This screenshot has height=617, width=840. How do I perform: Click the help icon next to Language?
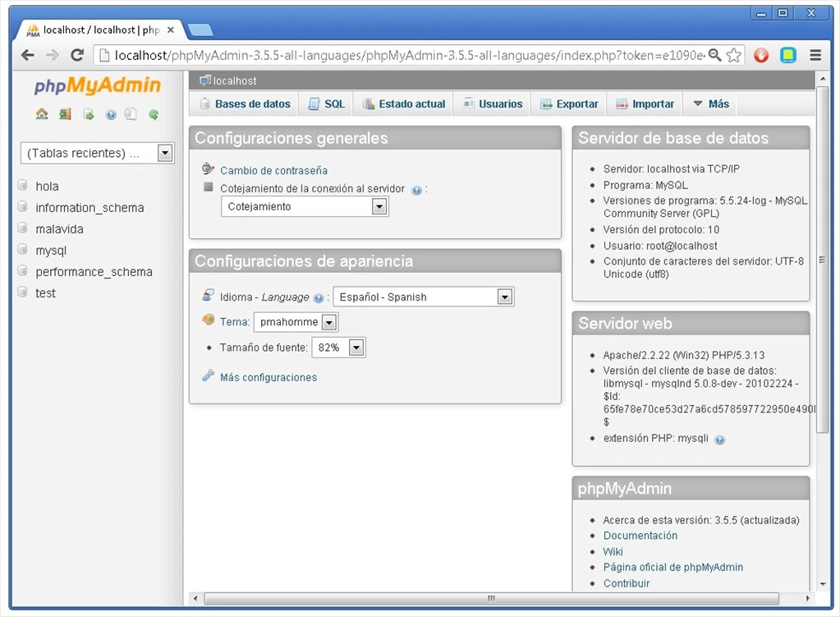coord(319,298)
